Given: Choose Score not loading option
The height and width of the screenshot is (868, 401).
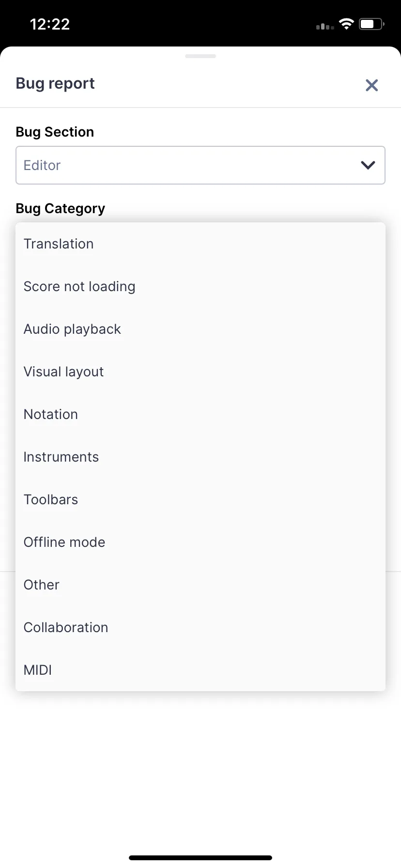Looking at the screenshot, I should click(79, 286).
